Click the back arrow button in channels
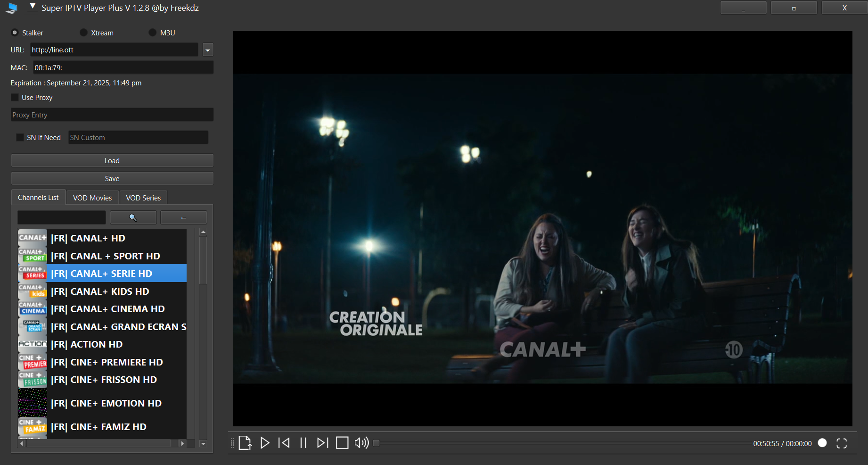Screen dimensions: 868x465 184,217
